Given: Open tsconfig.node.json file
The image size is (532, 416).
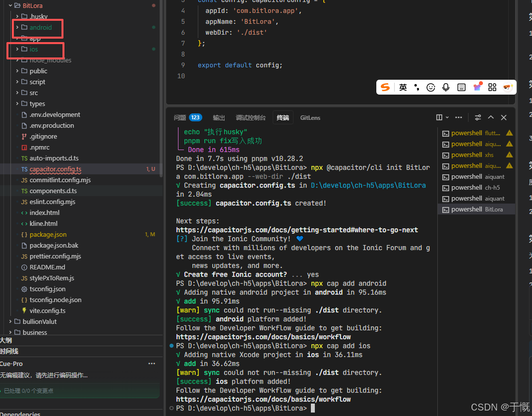Looking at the screenshot, I should pos(56,300).
